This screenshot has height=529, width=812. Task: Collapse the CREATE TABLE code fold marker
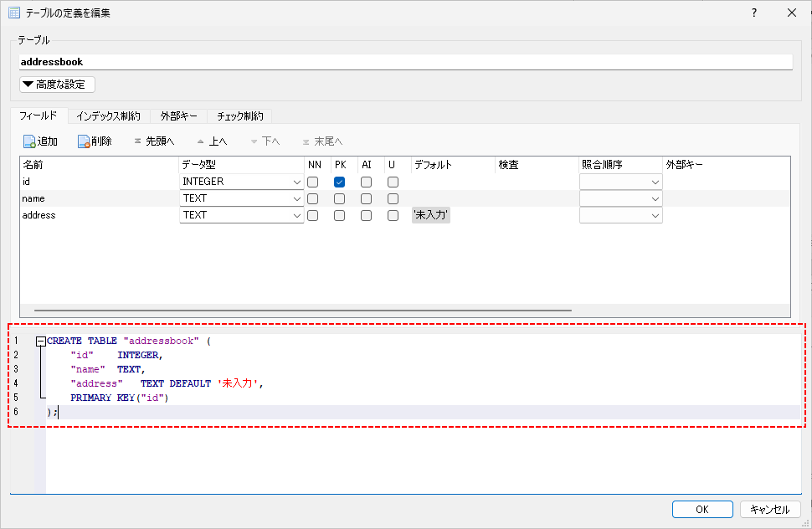coord(40,342)
